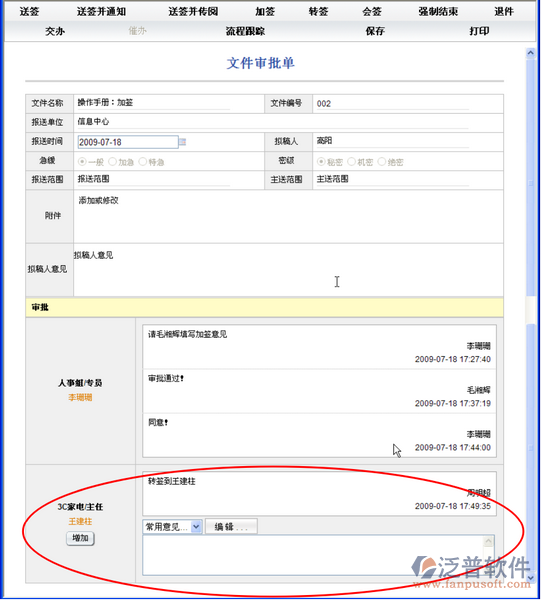The width and height of the screenshot is (541, 600).
Task: Click 保存 to save the form
Action: tap(375, 31)
